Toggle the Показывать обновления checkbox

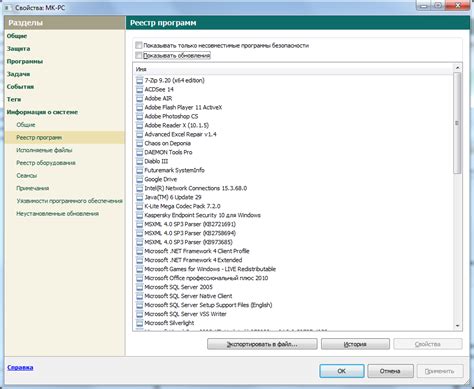139,55
